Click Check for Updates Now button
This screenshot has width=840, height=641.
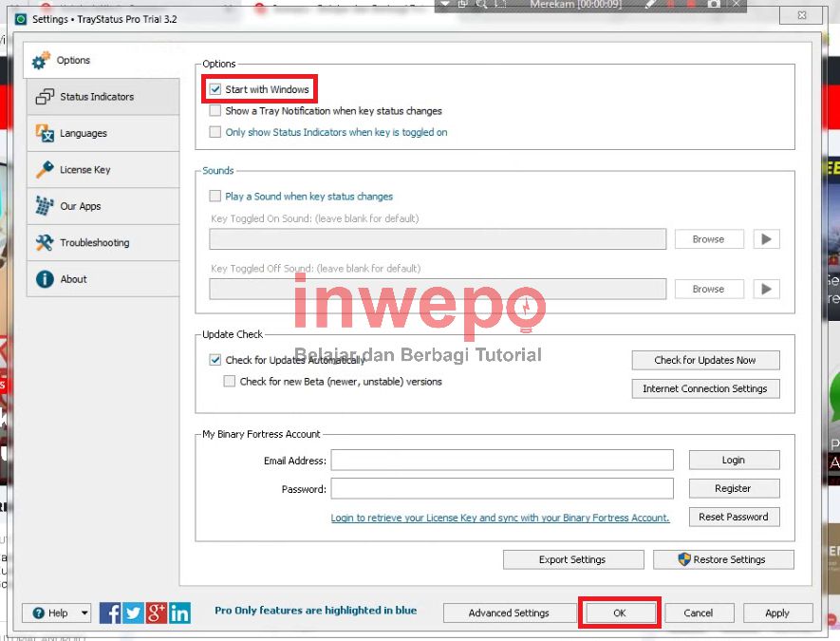point(705,360)
